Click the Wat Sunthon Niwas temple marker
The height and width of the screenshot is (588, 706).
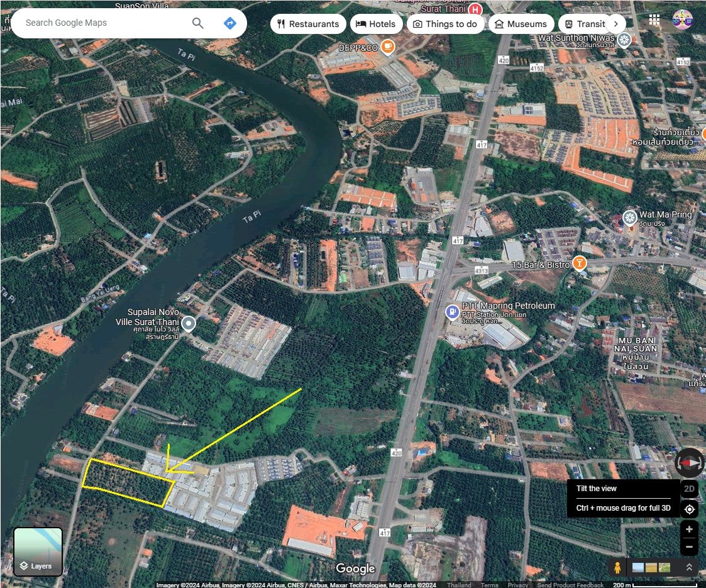click(x=624, y=40)
